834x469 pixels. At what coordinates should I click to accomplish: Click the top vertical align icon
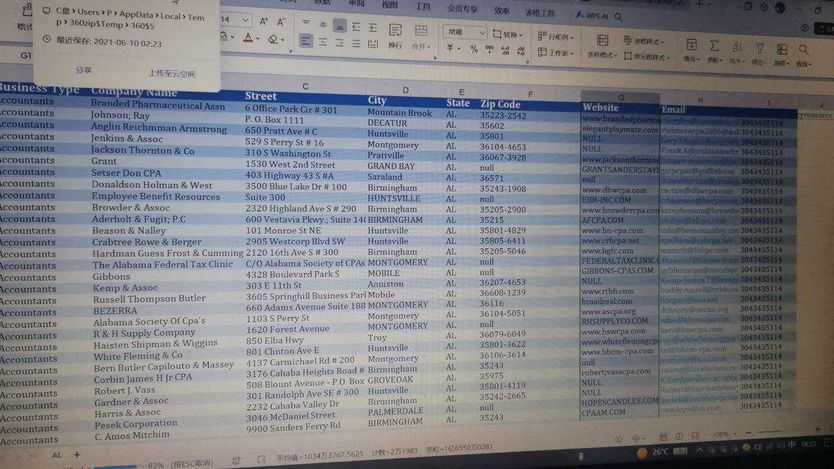tap(306, 22)
